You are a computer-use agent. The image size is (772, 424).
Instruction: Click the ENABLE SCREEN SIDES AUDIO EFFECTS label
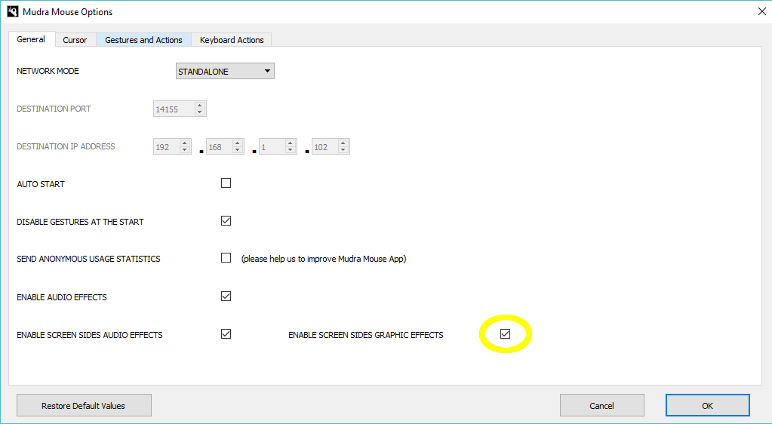pyautogui.click(x=90, y=335)
